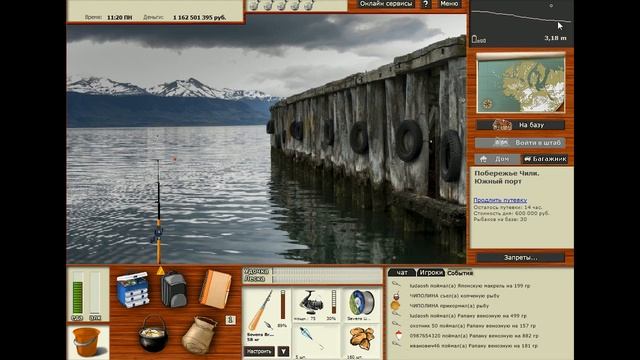
Task: Select the spinning reel equipment slot
Action: [x=315, y=305]
